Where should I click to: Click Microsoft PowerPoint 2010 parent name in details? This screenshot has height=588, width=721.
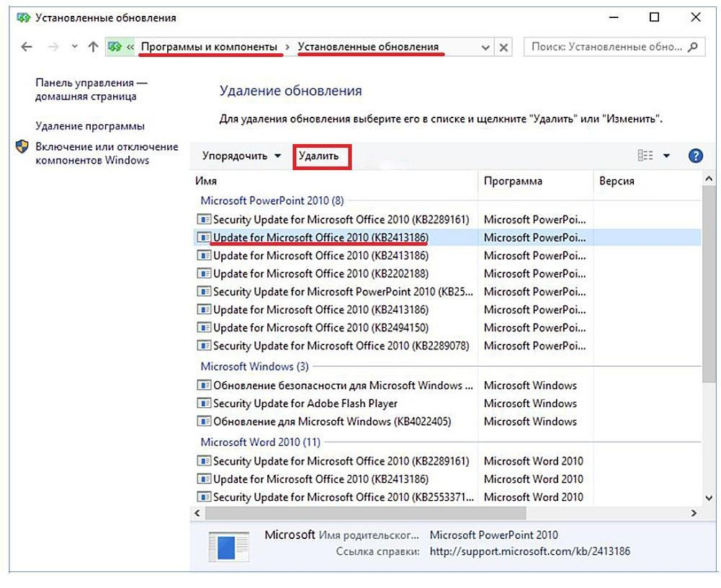click(493, 535)
